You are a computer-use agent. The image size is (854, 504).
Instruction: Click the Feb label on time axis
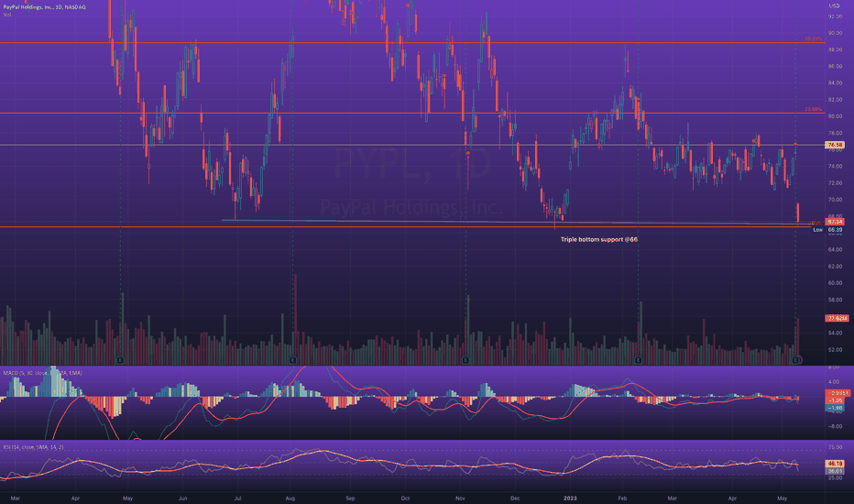pyautogui.click(x=622, y=498)
